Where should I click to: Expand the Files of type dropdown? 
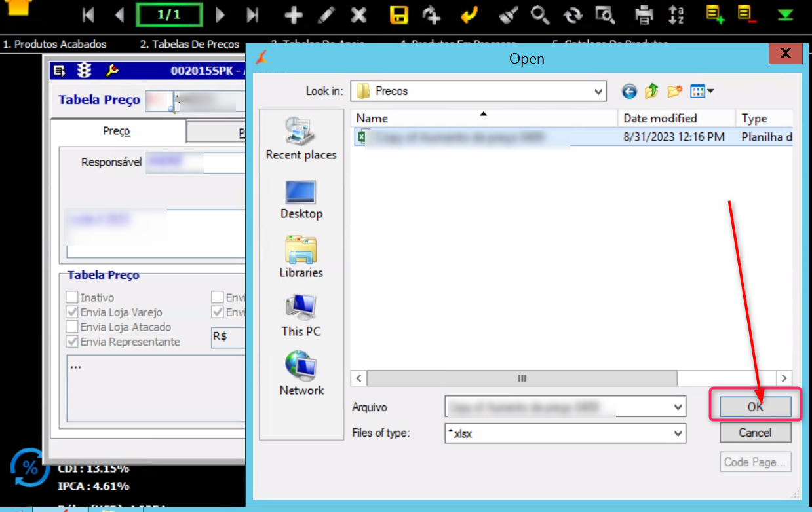678,433
